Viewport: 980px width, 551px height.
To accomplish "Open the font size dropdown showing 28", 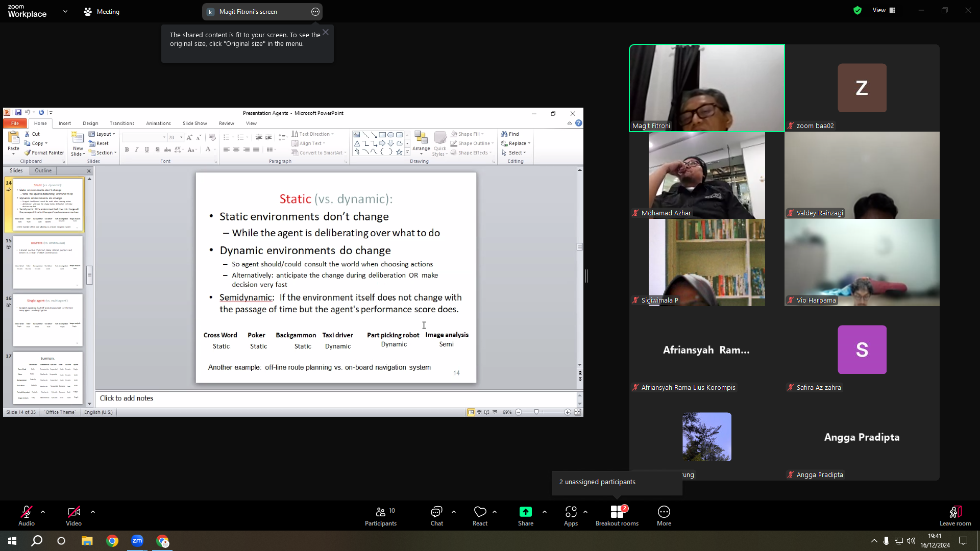I will pos(181,137).
